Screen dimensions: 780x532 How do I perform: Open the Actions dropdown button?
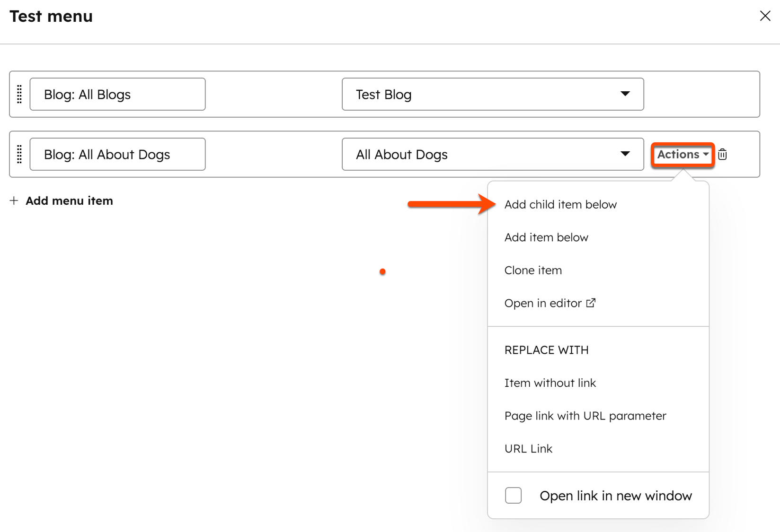click(x=682, y=155)
